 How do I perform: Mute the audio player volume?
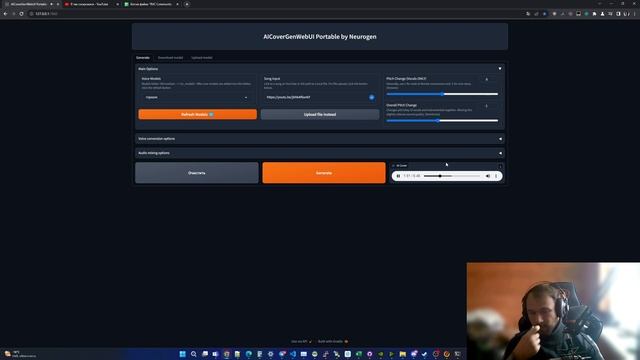[x=488, y=176]
